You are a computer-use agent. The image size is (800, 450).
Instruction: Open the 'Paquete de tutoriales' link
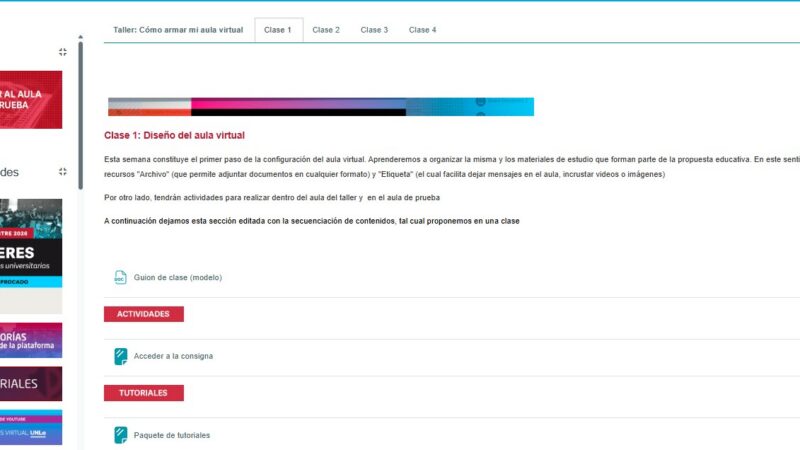point(172,435)
